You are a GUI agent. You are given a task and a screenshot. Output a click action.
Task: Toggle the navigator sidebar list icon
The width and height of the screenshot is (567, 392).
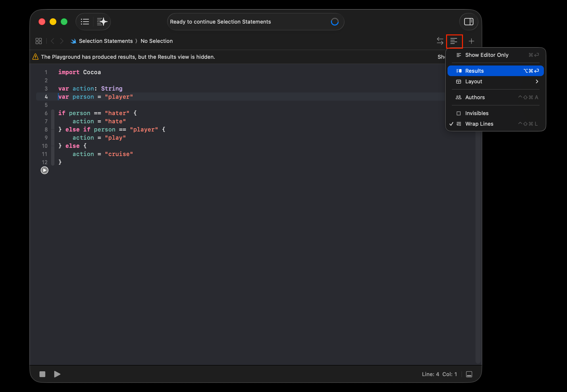pos(85,22)
